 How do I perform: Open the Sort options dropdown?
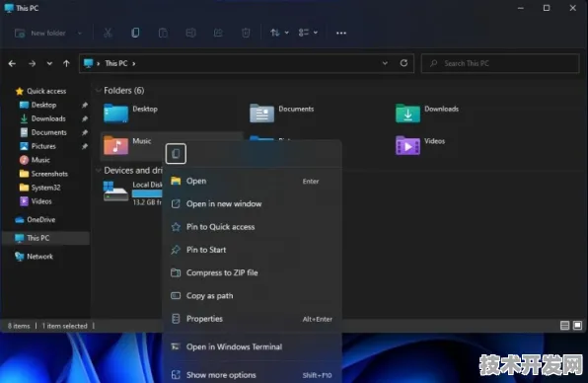pos(279,33)
